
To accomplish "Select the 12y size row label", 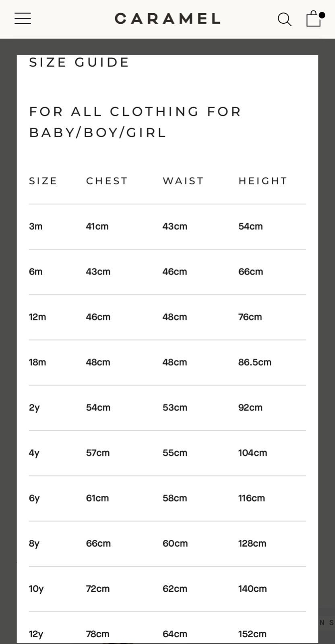I will point(36,634).
